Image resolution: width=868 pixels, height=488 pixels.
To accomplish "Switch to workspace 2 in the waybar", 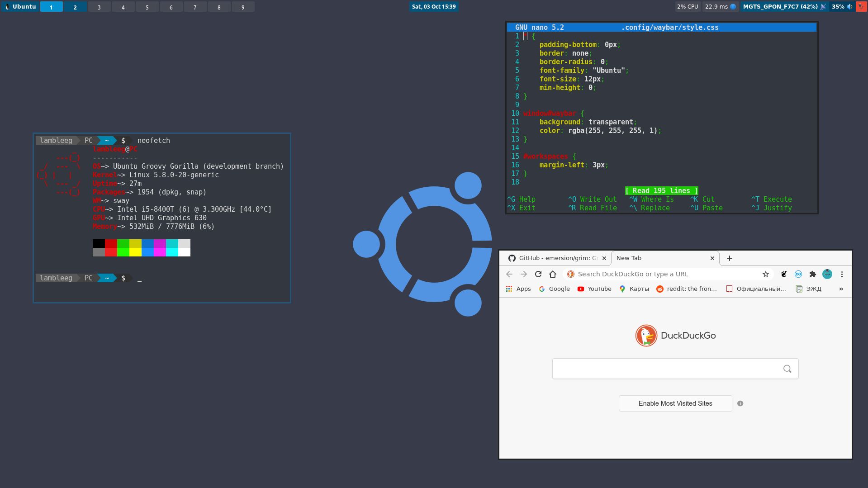I will point(76,6).
